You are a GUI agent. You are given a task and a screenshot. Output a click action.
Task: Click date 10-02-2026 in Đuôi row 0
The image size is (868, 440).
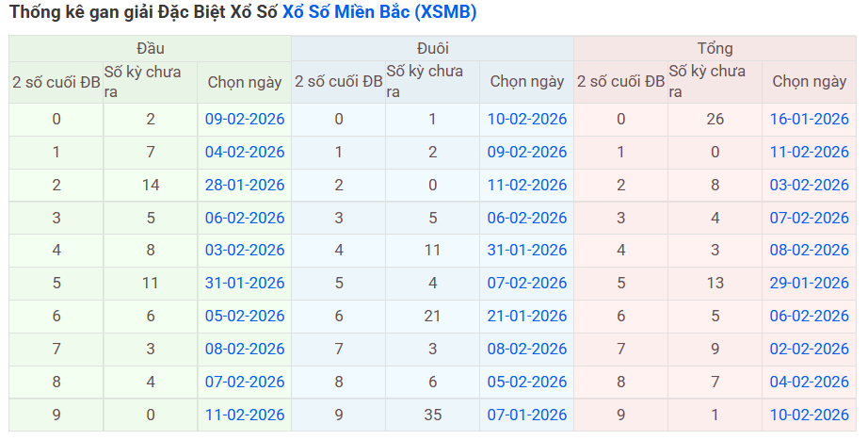tap(527, 119)
